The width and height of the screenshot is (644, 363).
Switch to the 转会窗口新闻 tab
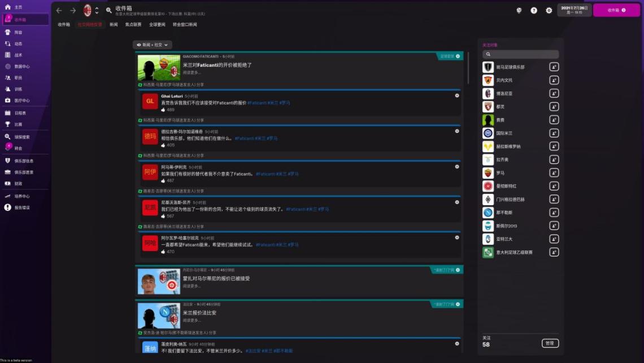click(185, 25)
